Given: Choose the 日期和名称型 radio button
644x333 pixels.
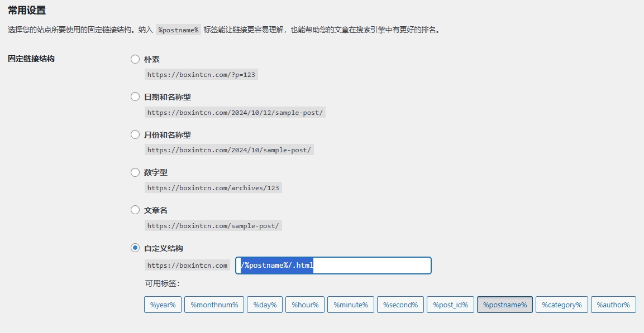Looking at the screenshot, I should pyautogui.click(x=135, y=96).
